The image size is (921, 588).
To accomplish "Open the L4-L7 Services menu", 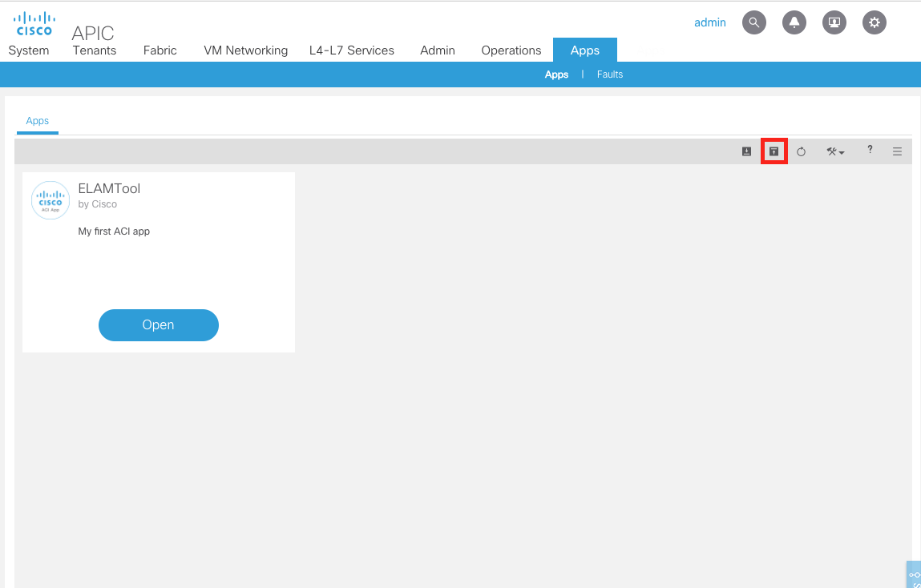I will [x=352, y=50].
